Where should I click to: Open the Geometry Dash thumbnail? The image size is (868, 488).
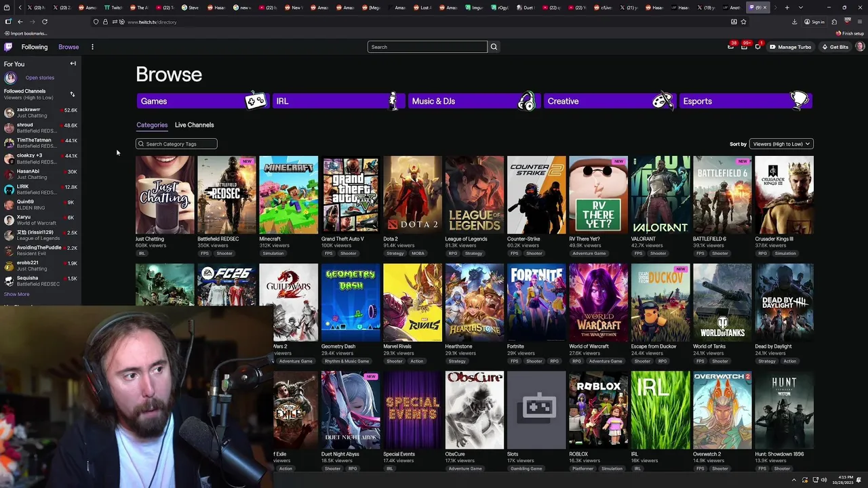351,302
